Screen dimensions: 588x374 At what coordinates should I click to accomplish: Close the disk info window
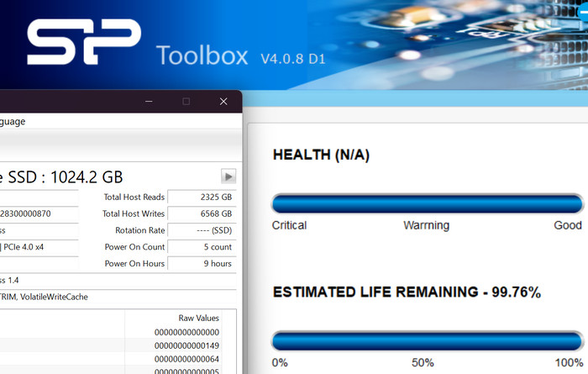[x=223, y=102]
